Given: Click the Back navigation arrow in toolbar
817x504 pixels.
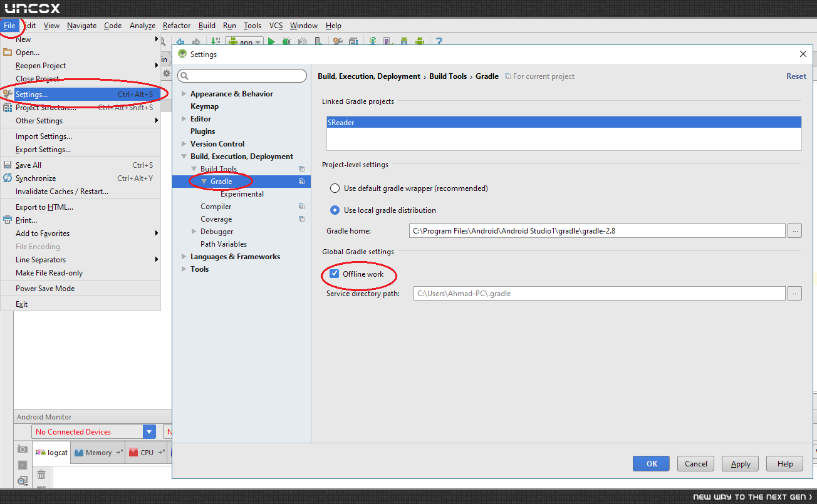Looking at the screenshot, I should (180, 41).
